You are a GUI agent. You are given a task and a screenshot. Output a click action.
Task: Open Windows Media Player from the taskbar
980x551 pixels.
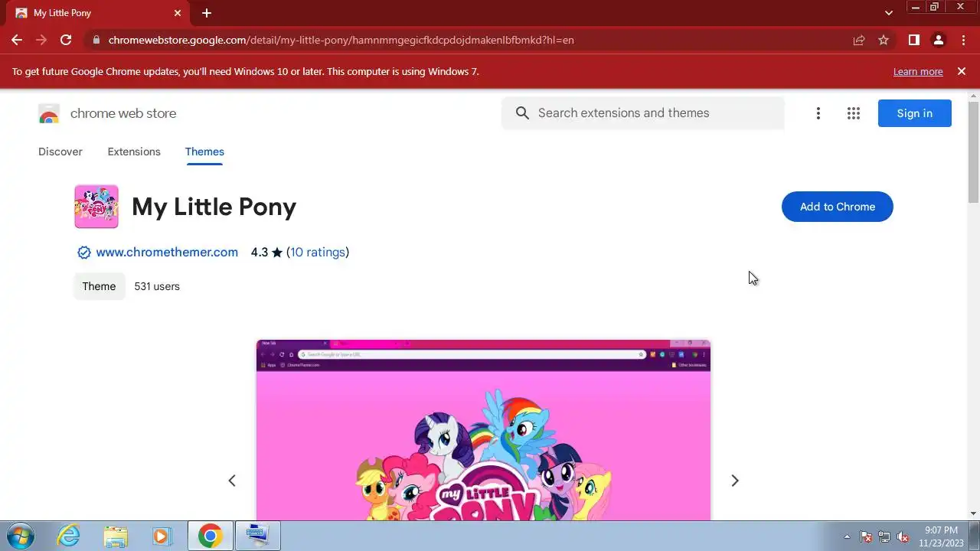162,536
